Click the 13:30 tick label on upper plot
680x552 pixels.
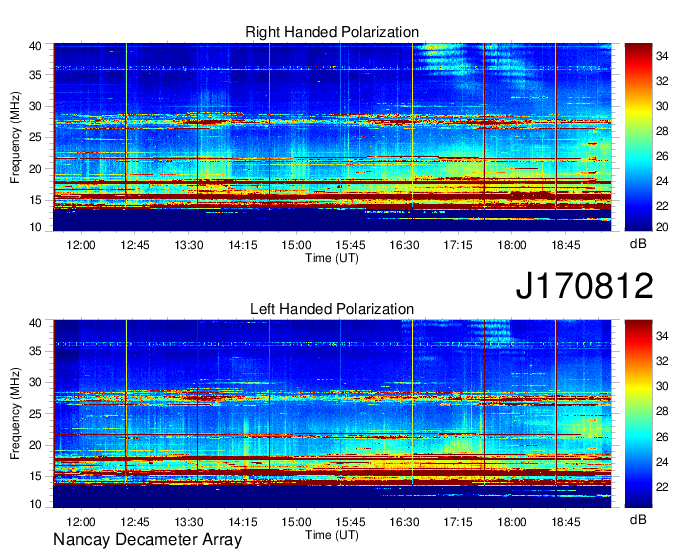pyautogui.click(x=189, y=245)
